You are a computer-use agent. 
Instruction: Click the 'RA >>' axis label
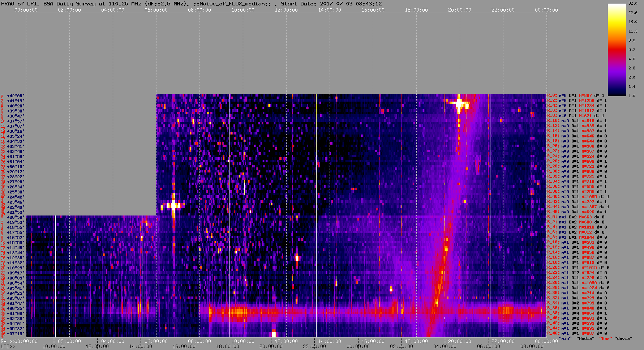7,341
